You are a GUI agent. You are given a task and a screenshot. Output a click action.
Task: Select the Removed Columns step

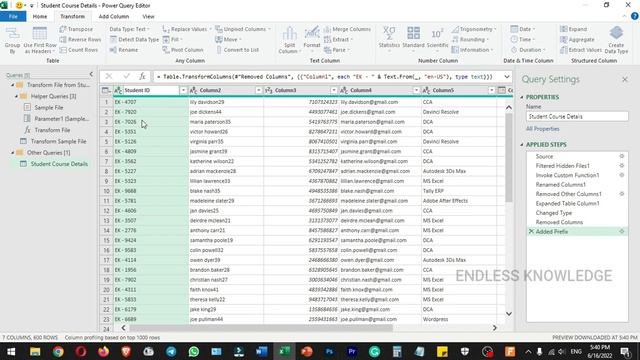[x=559, y=222]
